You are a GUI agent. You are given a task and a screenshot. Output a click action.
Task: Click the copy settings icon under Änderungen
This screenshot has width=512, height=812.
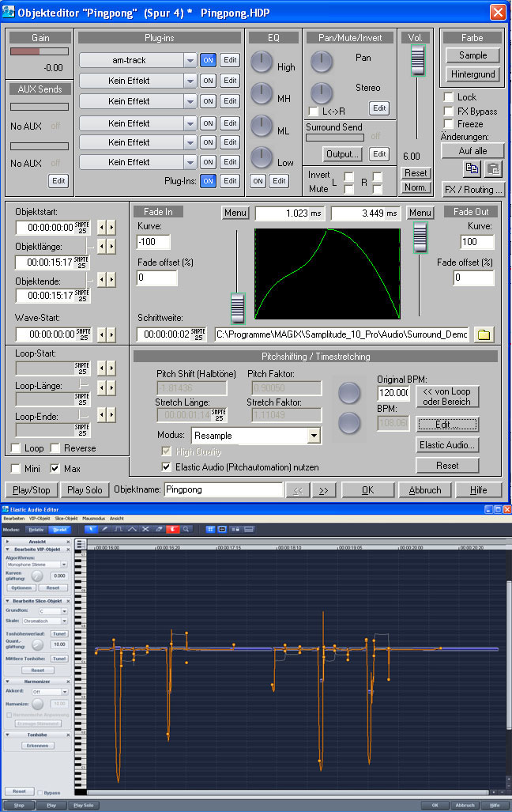point(471,168)
